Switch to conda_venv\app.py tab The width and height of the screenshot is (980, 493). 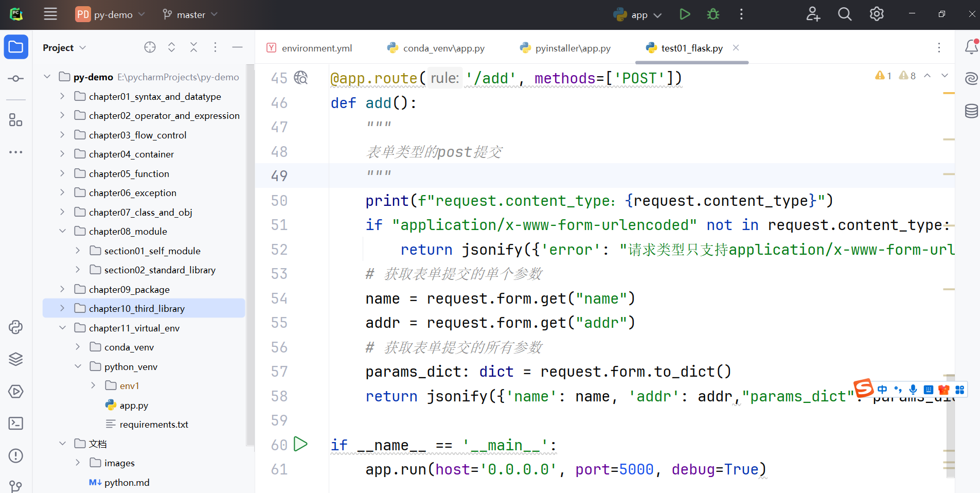(x=436, y=48)
